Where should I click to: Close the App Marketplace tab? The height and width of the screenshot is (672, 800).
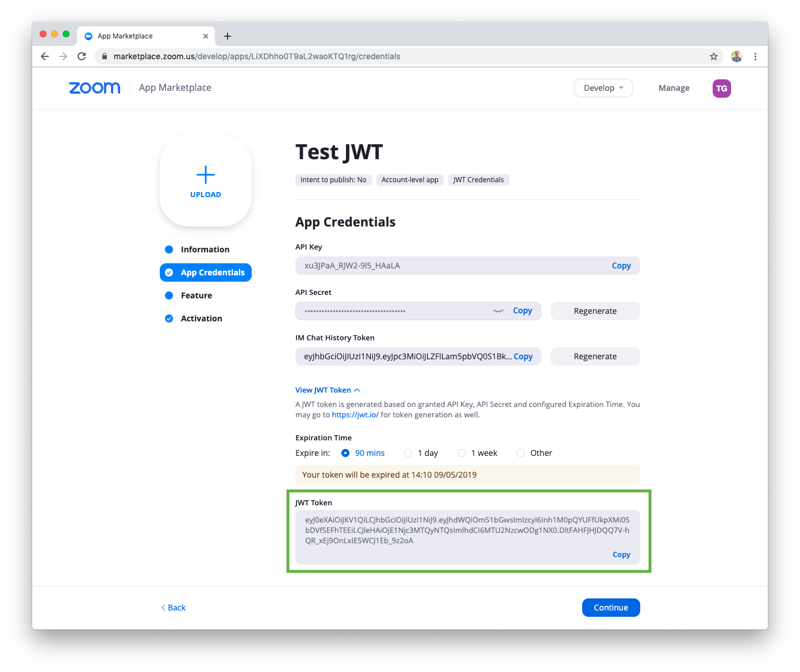pyautogui.click(x=206, y=36)
